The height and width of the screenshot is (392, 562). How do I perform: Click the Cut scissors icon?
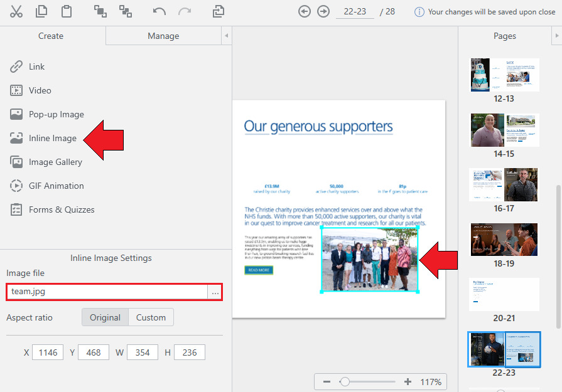tap(16, 11)
